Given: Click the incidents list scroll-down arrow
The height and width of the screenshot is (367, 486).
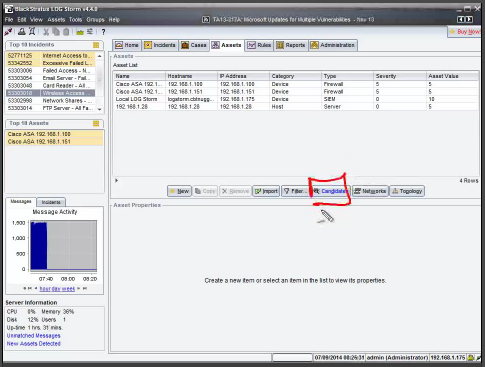Looking at the screenshot, I should point(99,109).
